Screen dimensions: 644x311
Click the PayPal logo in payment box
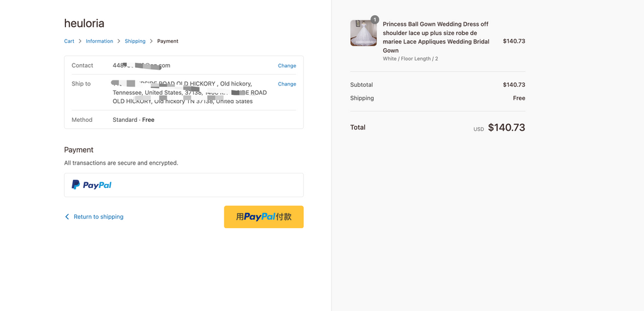(x=92, y=185)
